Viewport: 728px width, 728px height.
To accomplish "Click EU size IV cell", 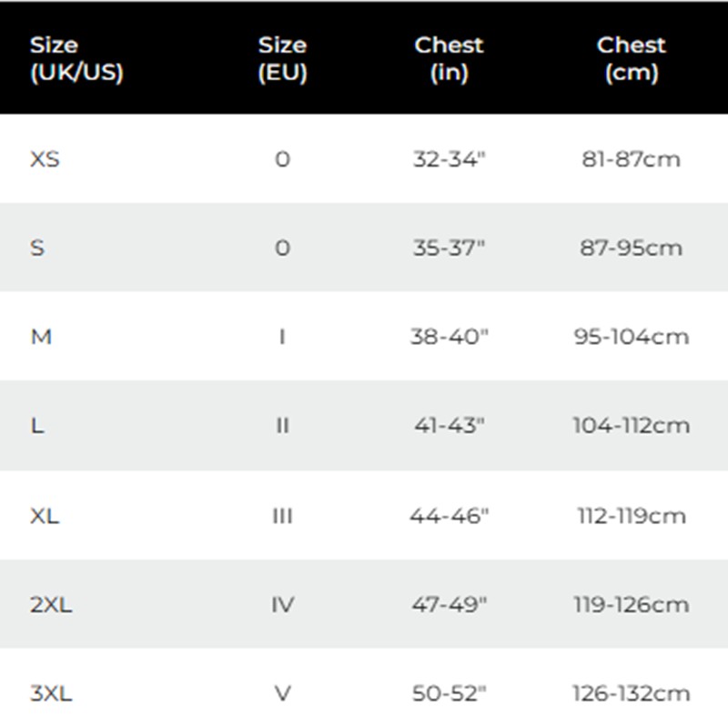I will click(x=282, y=604).
